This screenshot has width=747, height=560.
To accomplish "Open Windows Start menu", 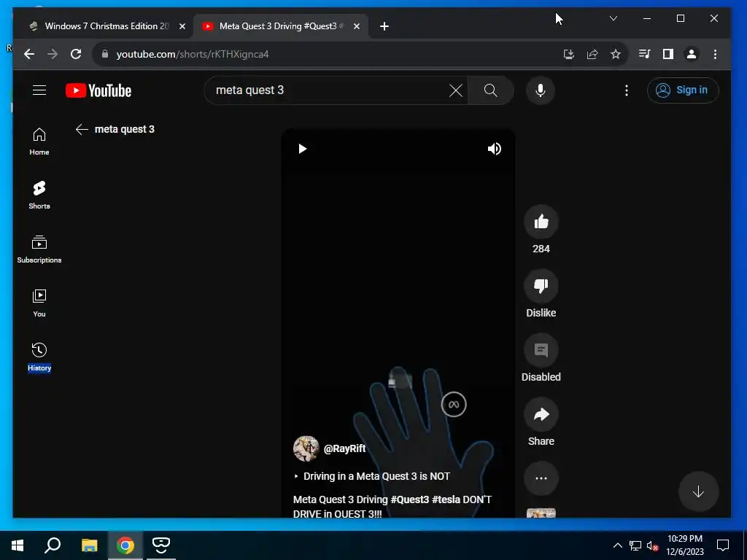I will [x=18, y=545].
